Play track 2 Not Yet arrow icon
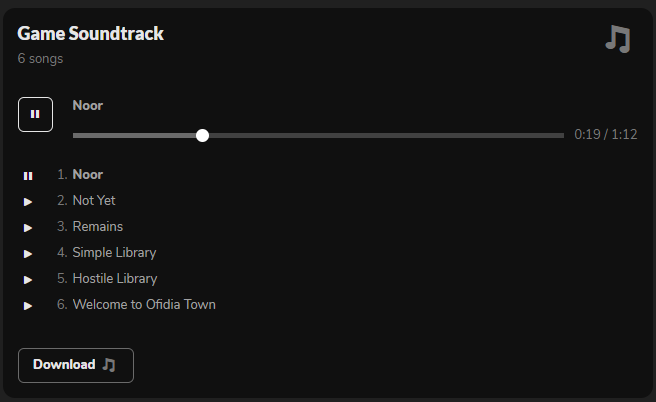 point(28,202)
